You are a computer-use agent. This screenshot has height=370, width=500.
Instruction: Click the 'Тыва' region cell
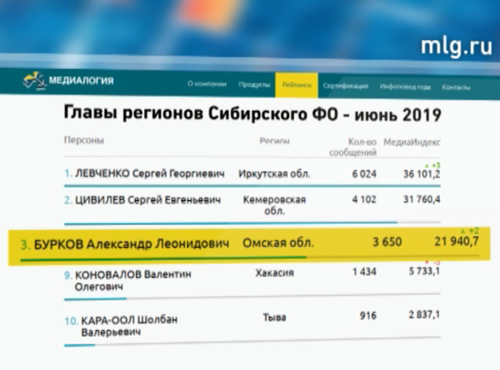click(x=274, y=317)
